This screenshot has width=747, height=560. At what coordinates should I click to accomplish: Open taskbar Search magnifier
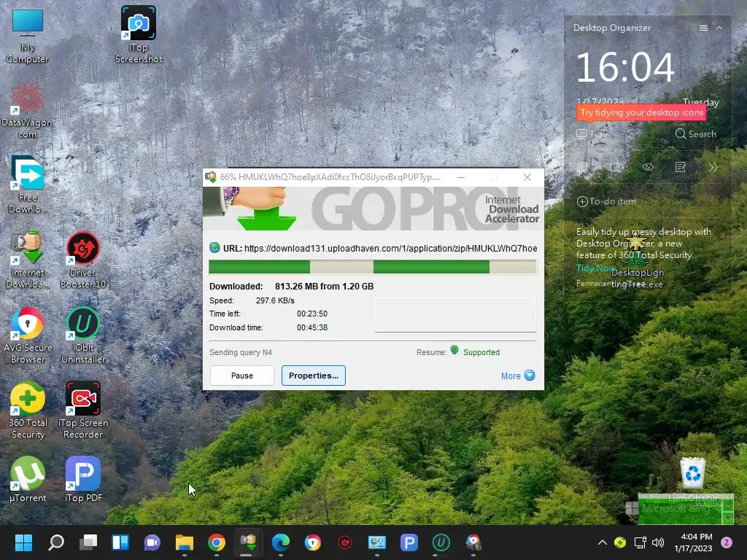click(55, 542)
